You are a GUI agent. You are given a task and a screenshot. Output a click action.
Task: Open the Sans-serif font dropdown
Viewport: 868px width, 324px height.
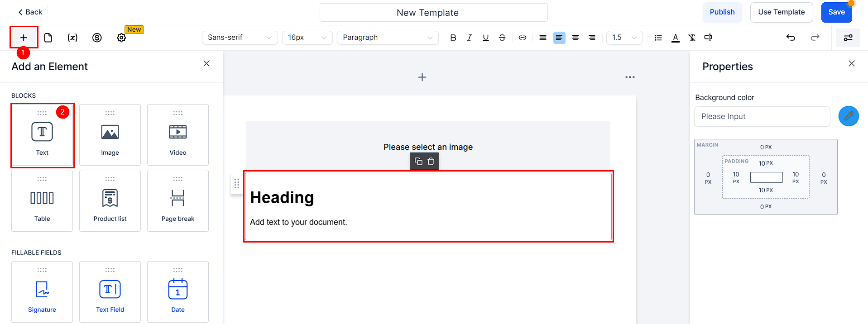[240, 38]
